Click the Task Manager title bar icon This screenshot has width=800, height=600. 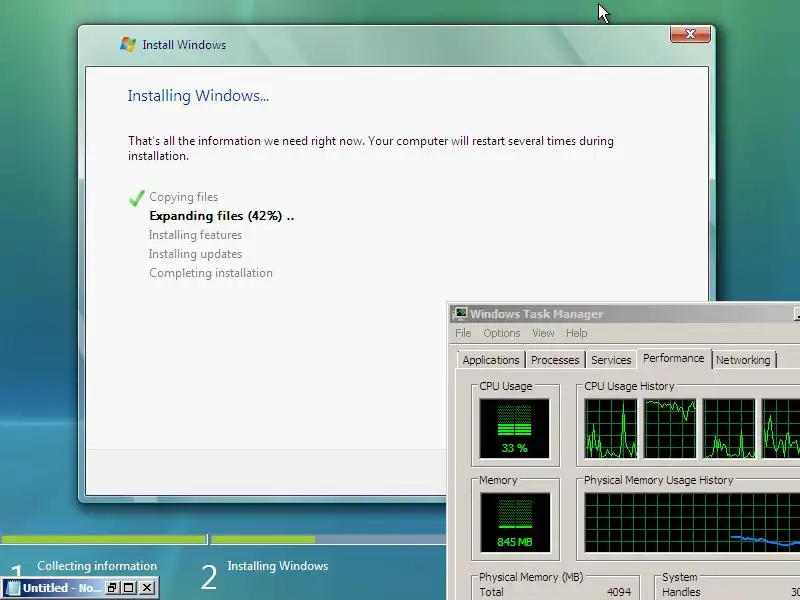coord(460,313)
